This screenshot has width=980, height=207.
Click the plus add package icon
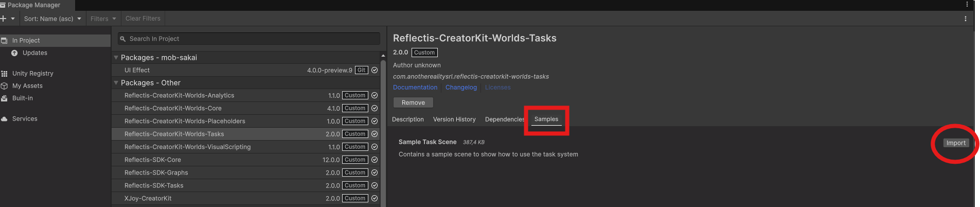coord(4,19)
